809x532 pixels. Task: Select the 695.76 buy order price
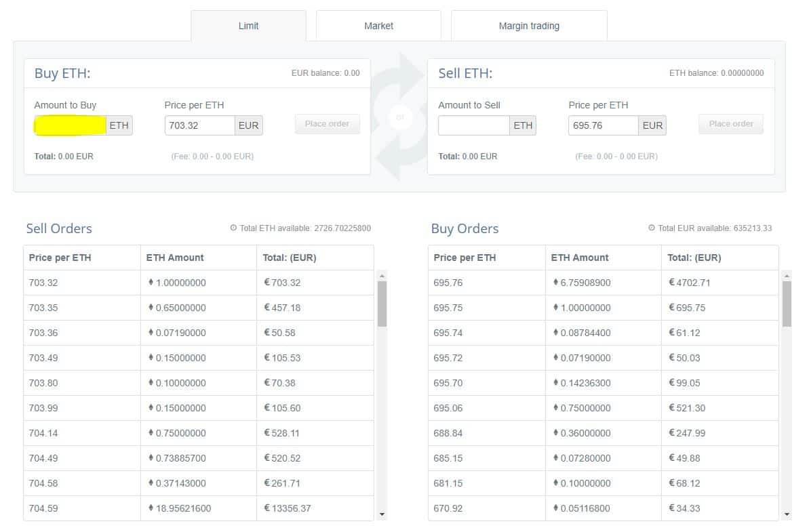pos(448,283)
